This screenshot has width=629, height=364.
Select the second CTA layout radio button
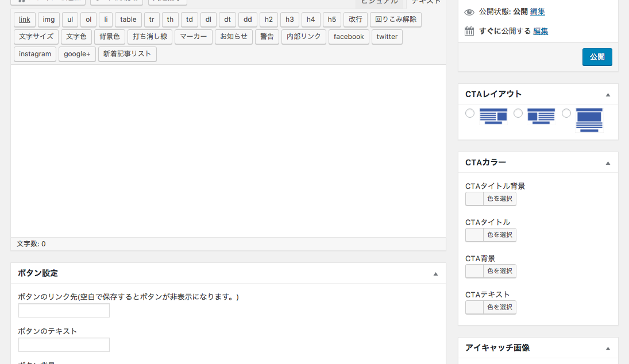point(518,113)
